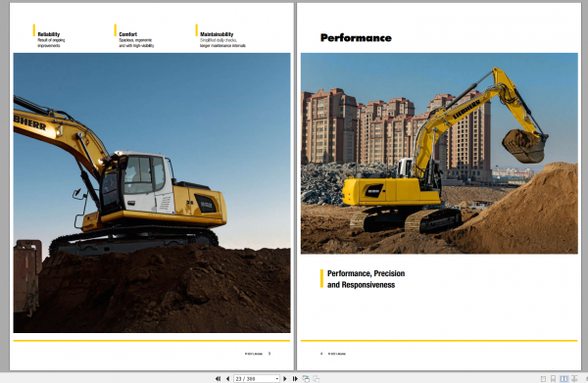Click the excavator photo on the left page
Viewport: 588px width, 383px height.
152,193
